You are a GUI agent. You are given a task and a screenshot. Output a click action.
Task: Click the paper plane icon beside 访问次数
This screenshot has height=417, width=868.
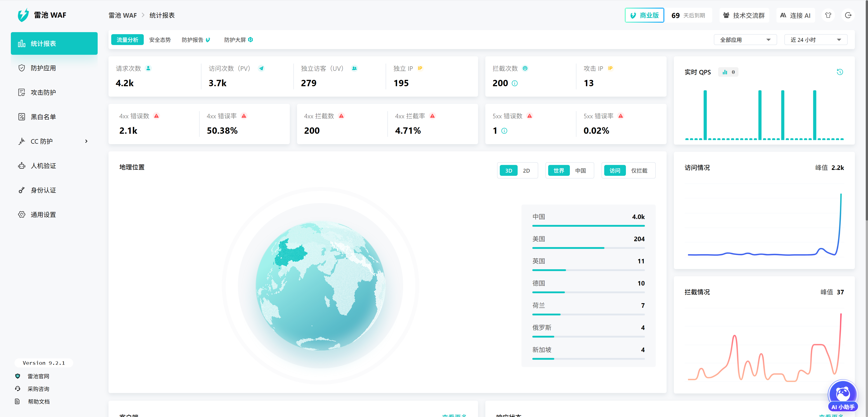[261, 69]
